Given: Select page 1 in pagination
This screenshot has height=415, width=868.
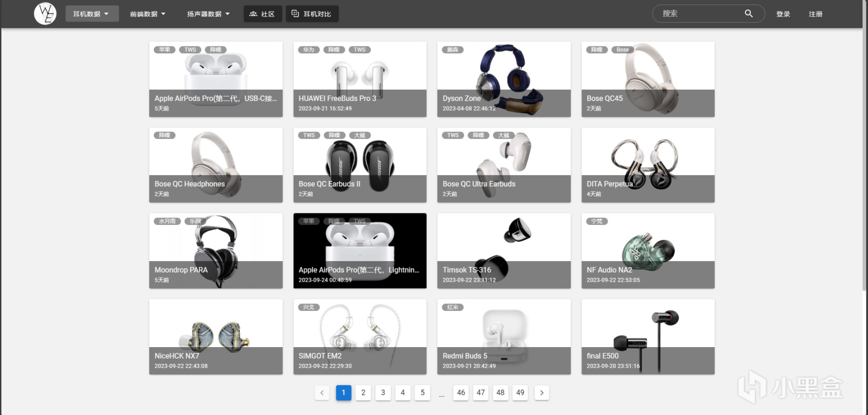Looking at the screenshot, I should pyautogui.click(x=343, y=392).
